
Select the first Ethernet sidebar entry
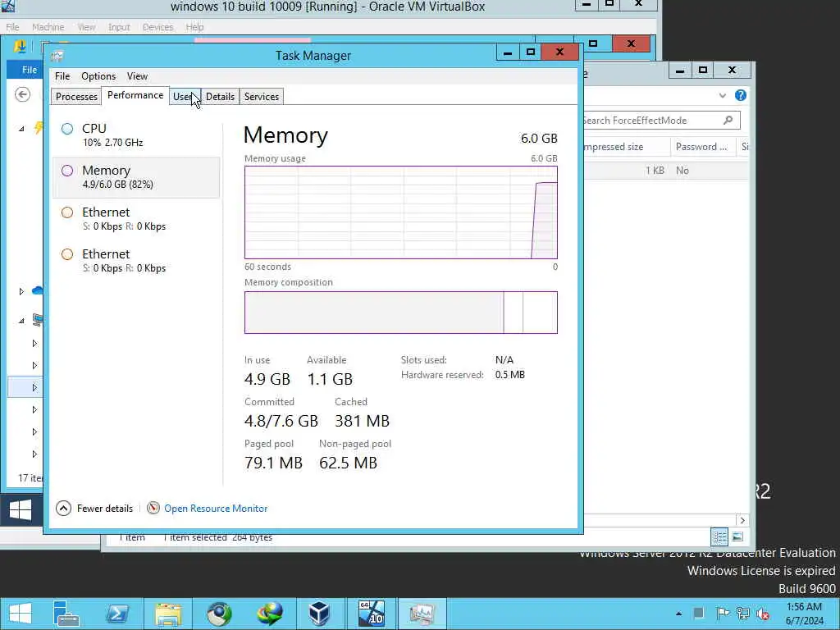point(136,219)
